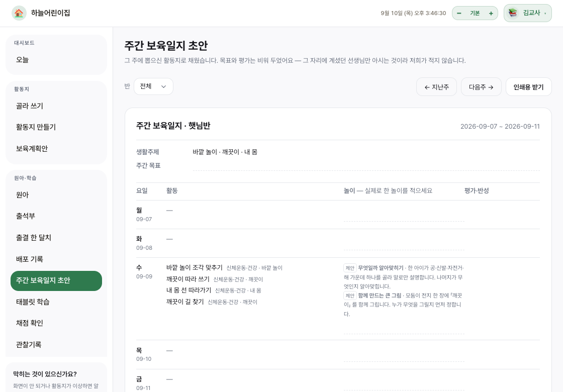This screenshot has height=392, width=563.
Task: Click the 김교사 avatar books icon
Action: click(513, 13)
